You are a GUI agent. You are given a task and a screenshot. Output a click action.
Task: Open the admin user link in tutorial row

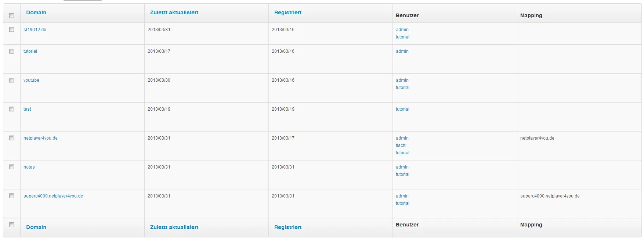click(x=402, y=51)
